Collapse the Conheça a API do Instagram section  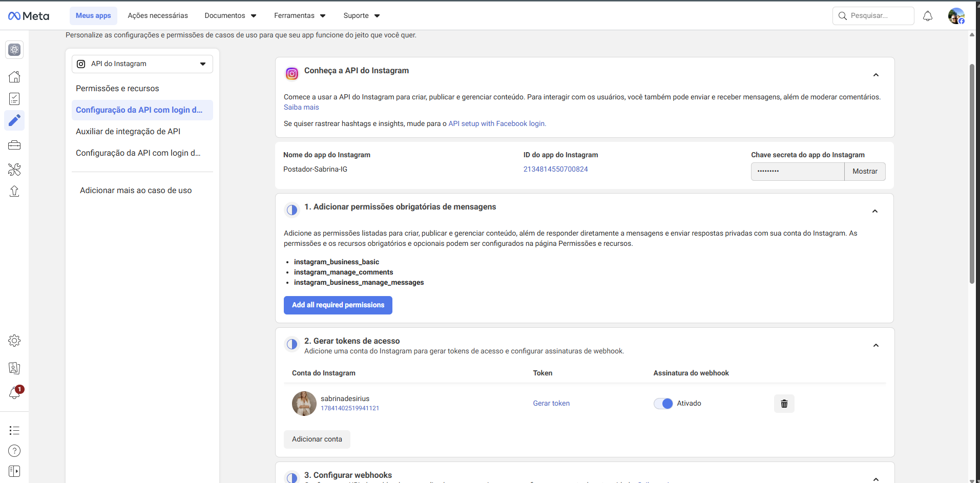(876, 75)
